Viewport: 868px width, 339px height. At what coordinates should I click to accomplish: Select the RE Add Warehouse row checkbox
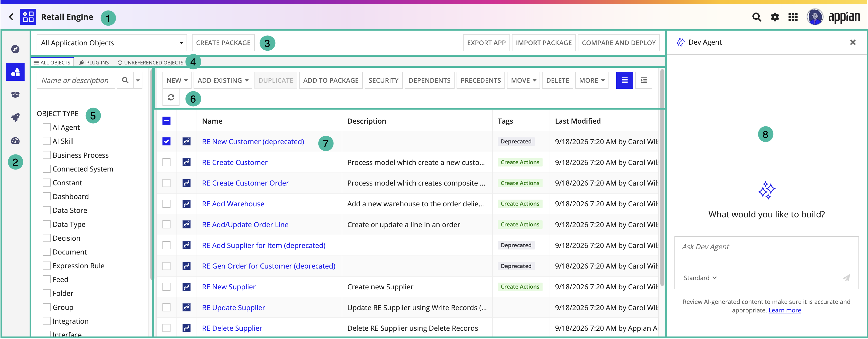pyautogui.click(x=166, y=204)
